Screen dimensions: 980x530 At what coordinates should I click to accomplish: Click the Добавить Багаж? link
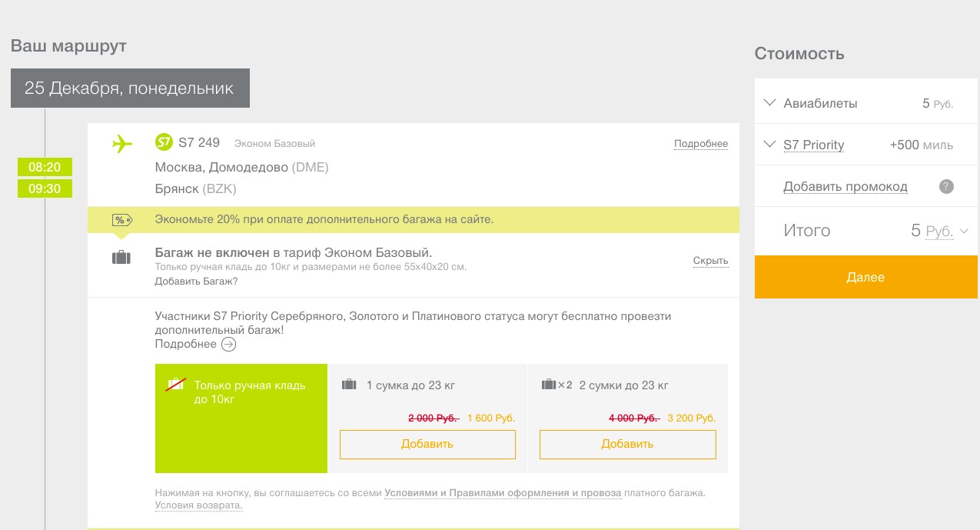196,282
